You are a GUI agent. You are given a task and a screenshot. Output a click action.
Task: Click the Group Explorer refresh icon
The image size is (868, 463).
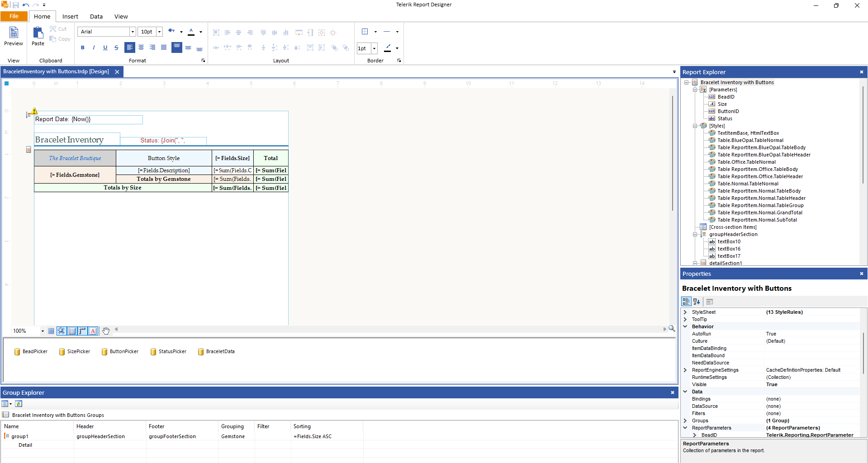tap(19, 404)
